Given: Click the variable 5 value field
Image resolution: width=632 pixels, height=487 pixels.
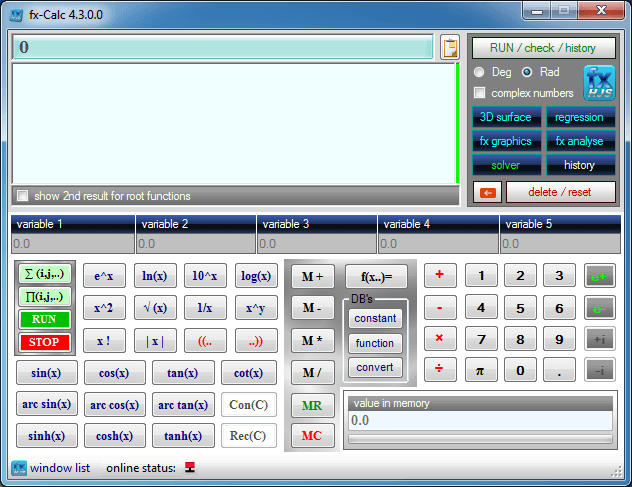Looking at the screenshot, I should coord(560,244).
